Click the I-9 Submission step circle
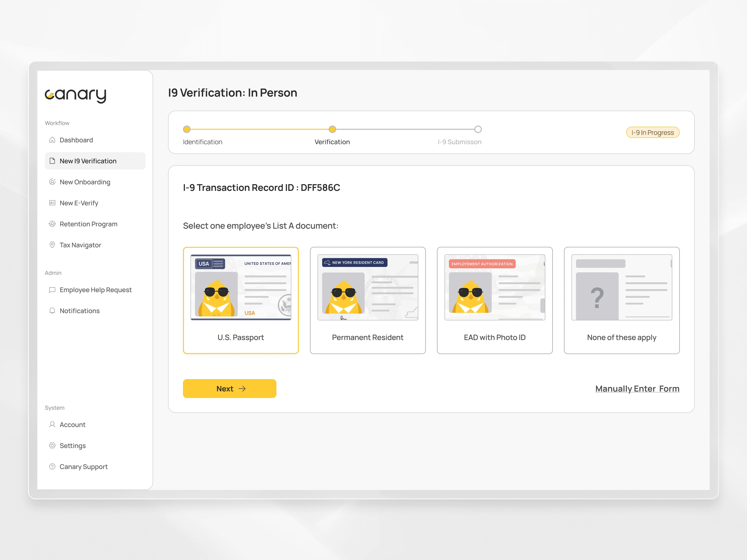 click(x=478, y=129)
